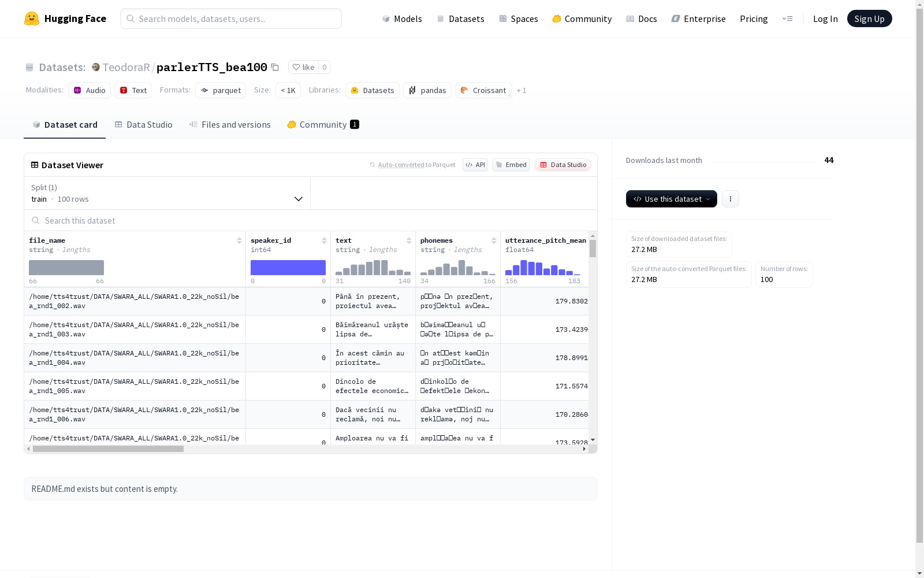Open Enterprise in the top navigation
This screenshot has width=924, height=578.
pos(699,18)
